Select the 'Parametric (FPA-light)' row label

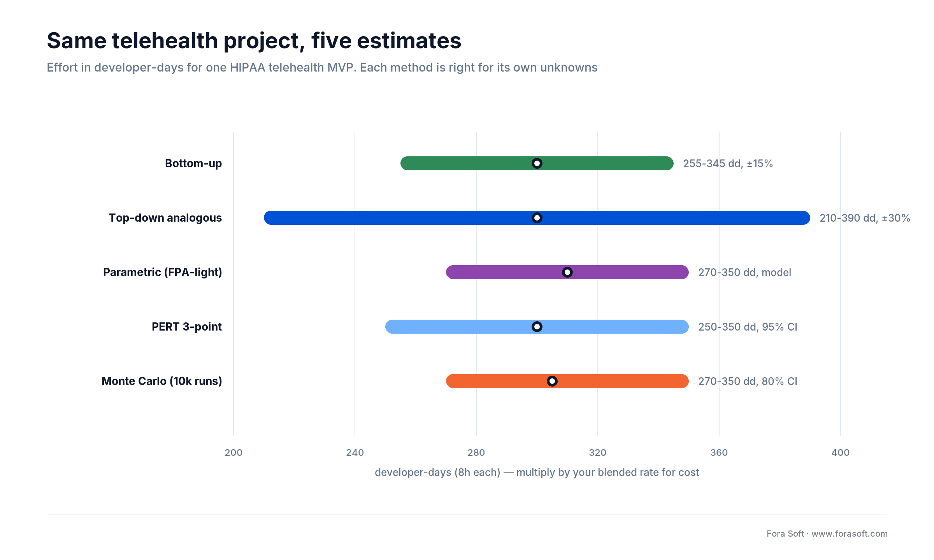(163, 272)
